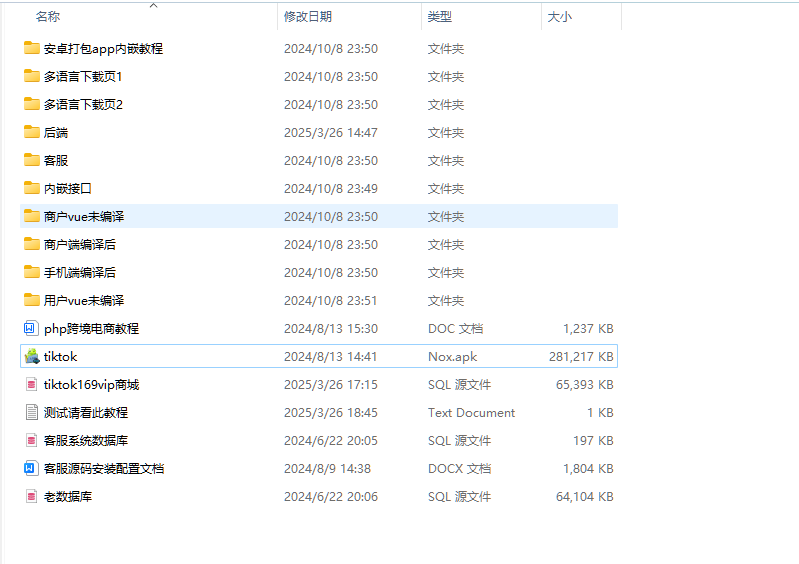This screenshot has height=564, width=799.
Task: Sort files by the 名称 column header
Action: coord(48,17)
